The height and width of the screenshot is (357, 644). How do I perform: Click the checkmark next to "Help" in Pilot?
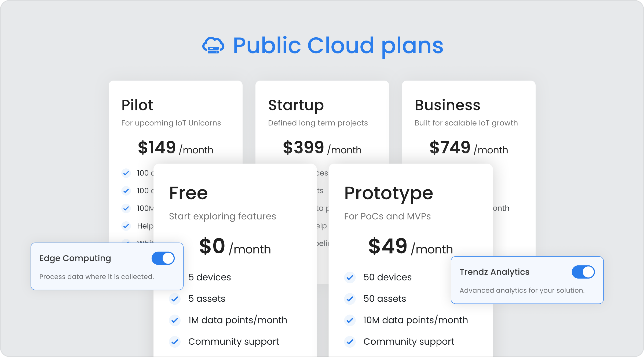[x=126, y=226]
